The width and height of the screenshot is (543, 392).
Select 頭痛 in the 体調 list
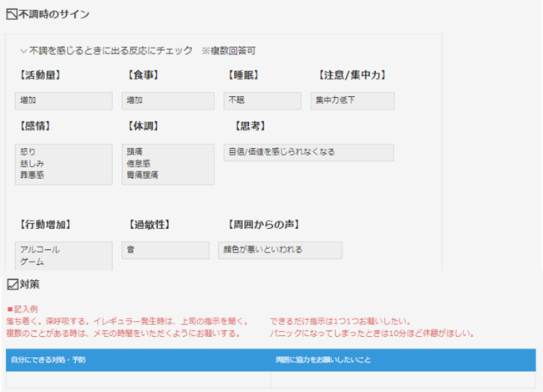tap(134, 153)
